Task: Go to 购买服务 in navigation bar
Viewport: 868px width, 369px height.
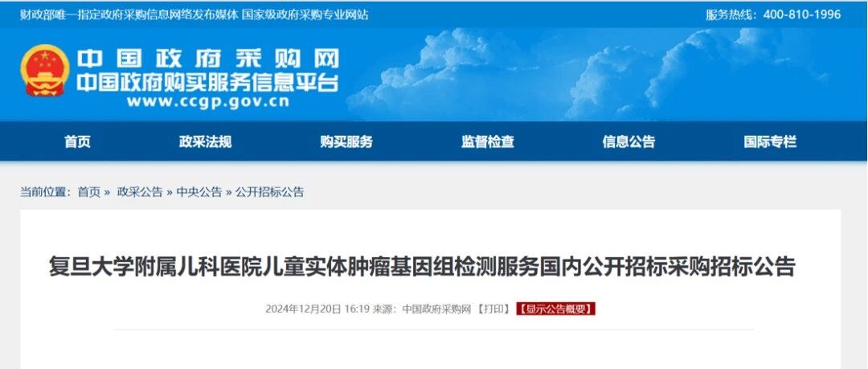Action: (x=346, y=141)
